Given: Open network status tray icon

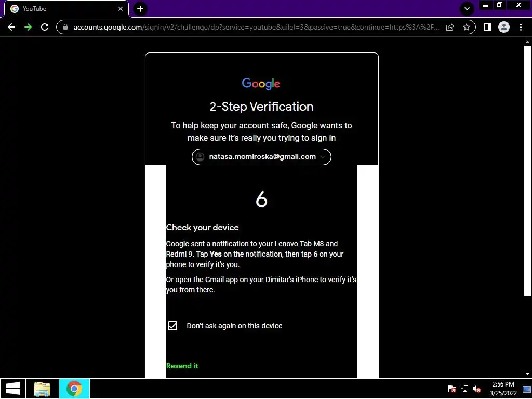Looking at the screenshot, I should [x=464, y=389].
